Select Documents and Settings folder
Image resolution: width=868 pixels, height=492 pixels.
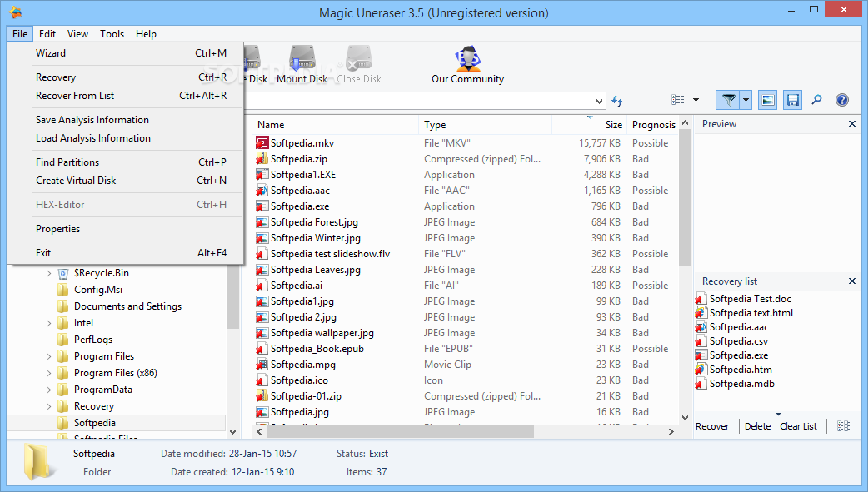click(128, 306)
